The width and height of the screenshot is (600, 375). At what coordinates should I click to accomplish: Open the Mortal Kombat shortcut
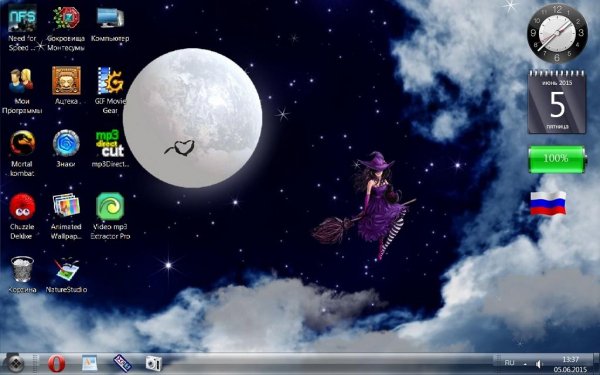[22, 153]
